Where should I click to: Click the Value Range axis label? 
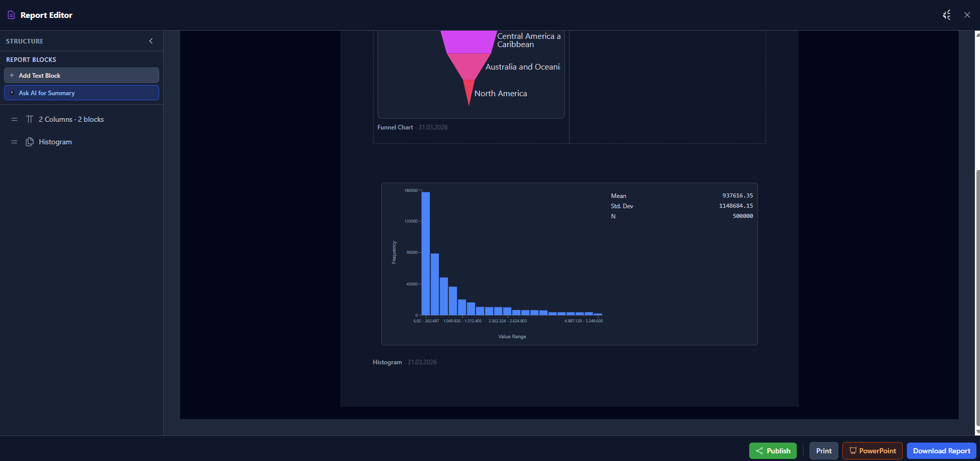[512, 337]
